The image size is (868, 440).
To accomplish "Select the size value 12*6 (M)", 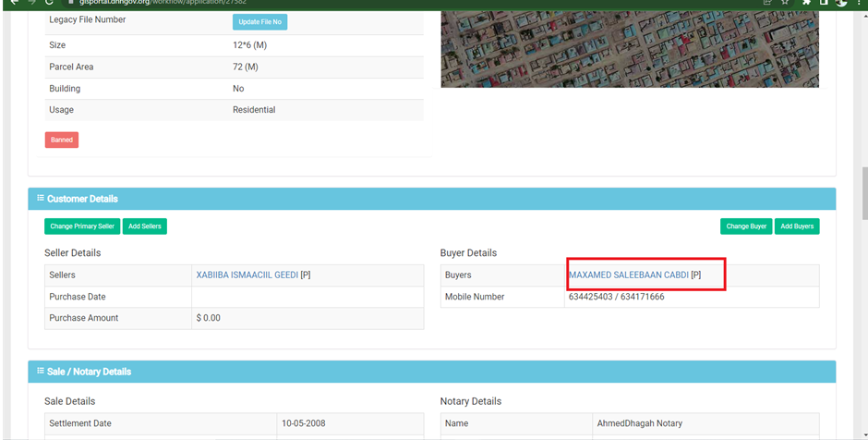I will 249,45.
